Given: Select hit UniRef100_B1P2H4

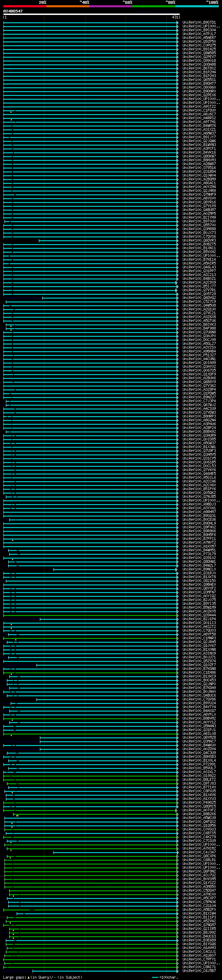Looking at the screenshot, I should pyautogui.click(x=199, y=72).
